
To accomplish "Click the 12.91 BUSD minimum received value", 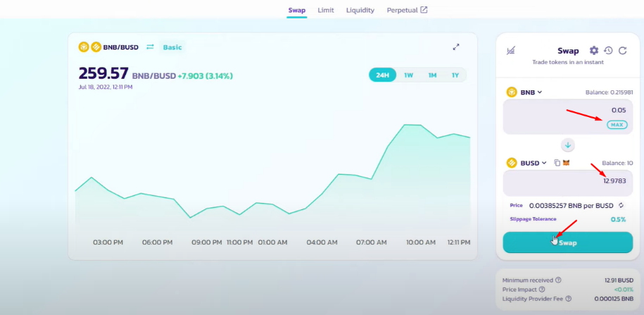I will (619, 280).
